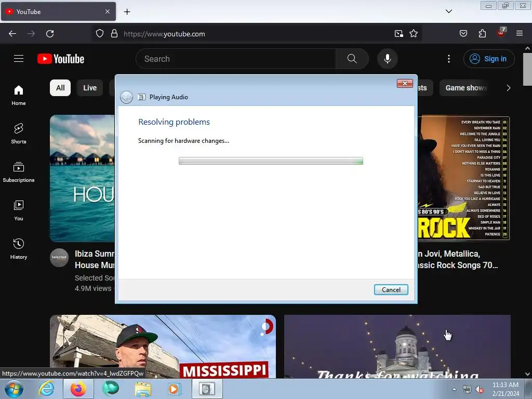Open History in sidebar
The height and width of the screenshot is (399, 532).
coord(19,249)
